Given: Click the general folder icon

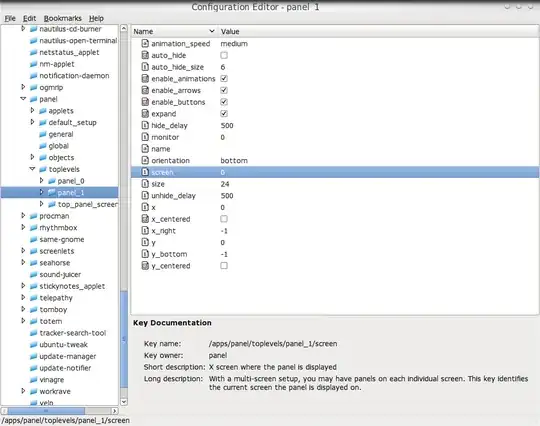Looking at the screenshot, I should [x=43, y=134].
